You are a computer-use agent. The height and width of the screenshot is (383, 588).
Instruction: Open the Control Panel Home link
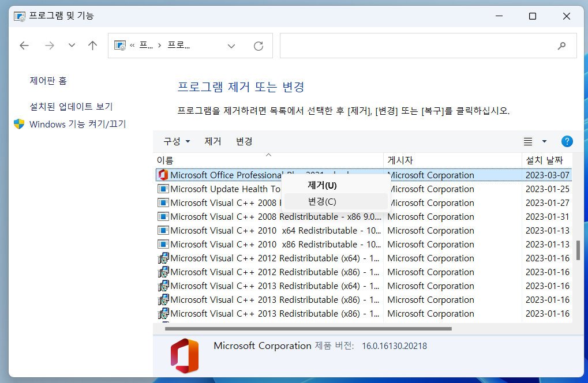[x=48, y=81]
